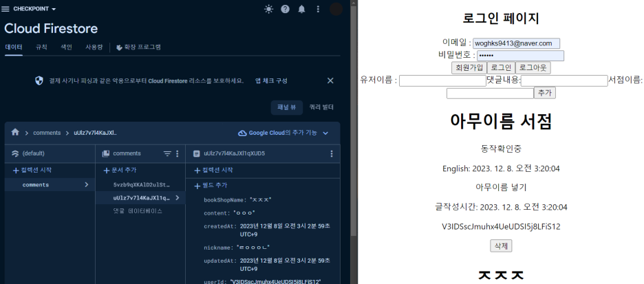Viewport: 644px width, 284px height.
Task: Expand the Google Cloud 추가 기능 chevron
Action: click(x=325, y=133)
